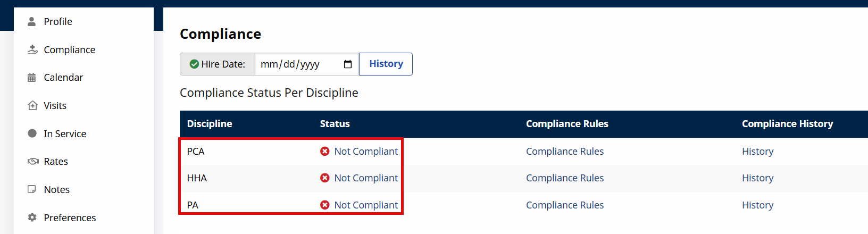Click the green check icon beside Hire Date
Screen dimensions: 868x234
tap(194, 64)
